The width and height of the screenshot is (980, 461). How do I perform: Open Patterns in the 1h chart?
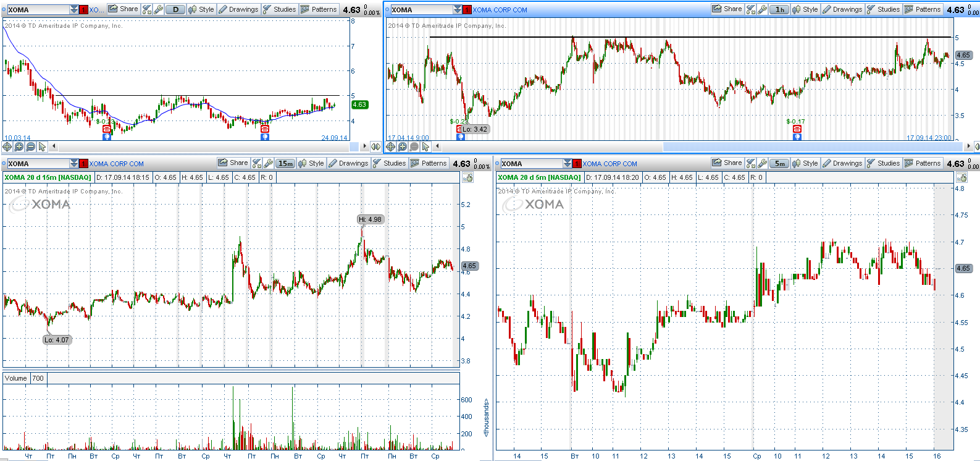pos(923,9)
